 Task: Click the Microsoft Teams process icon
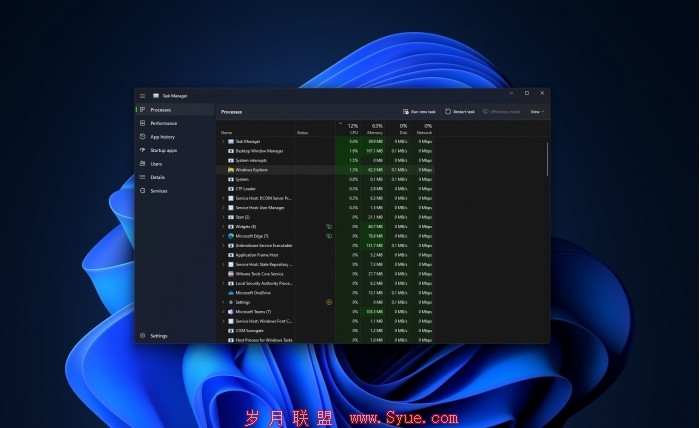pos(231,312)
